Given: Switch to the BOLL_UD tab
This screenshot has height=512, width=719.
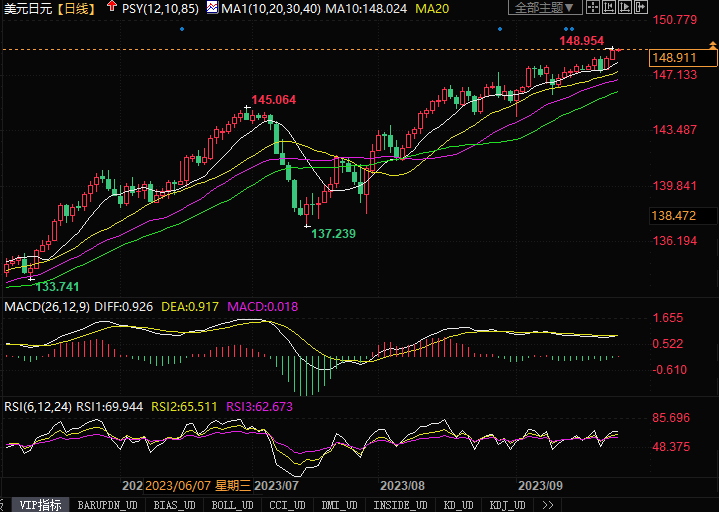Looking at the screenshot, I should pos(232,505).
